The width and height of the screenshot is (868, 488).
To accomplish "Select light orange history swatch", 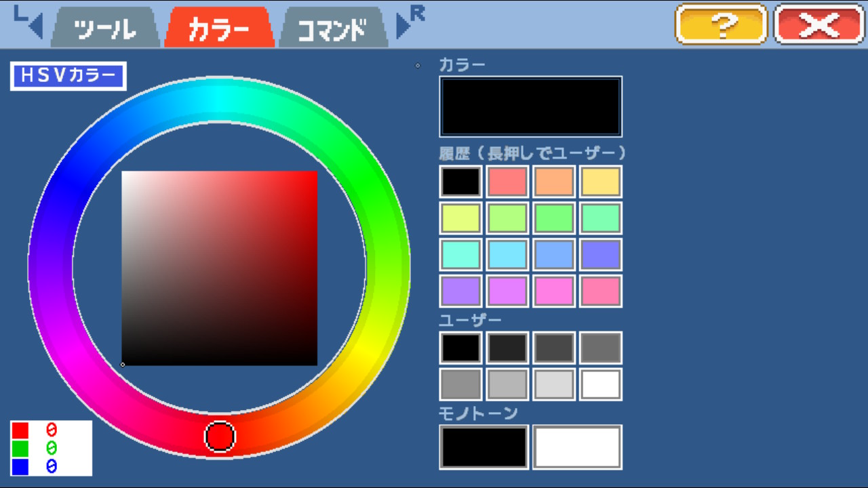I will pos(554,182).
